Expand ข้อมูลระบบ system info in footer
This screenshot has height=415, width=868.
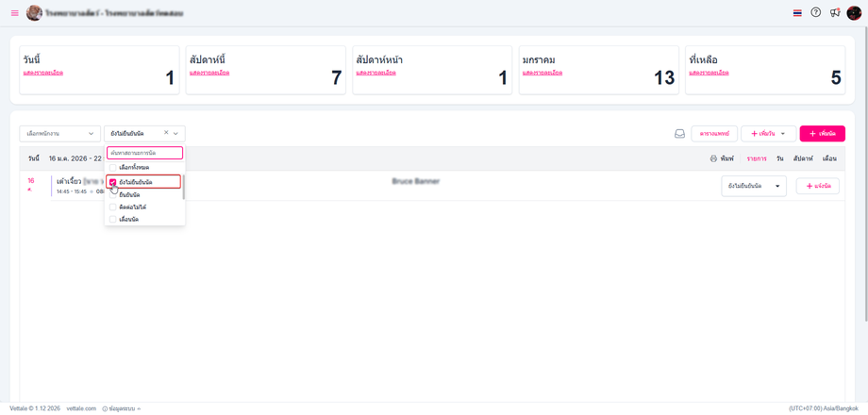tap(121, 408)
